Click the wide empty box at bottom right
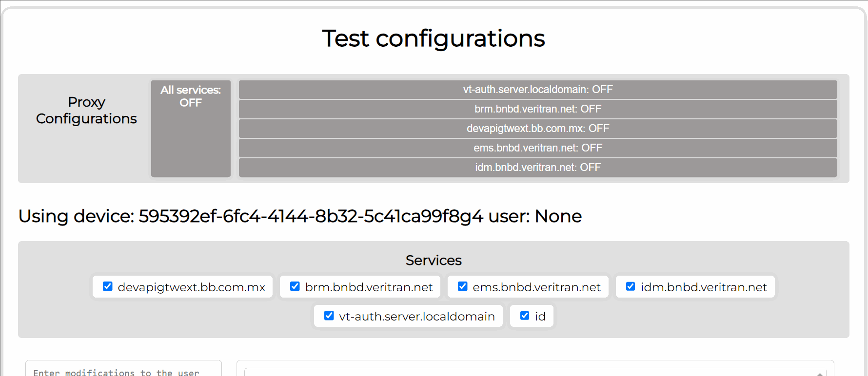This screenshot has width=868, height=376. [x=532, y=372]
